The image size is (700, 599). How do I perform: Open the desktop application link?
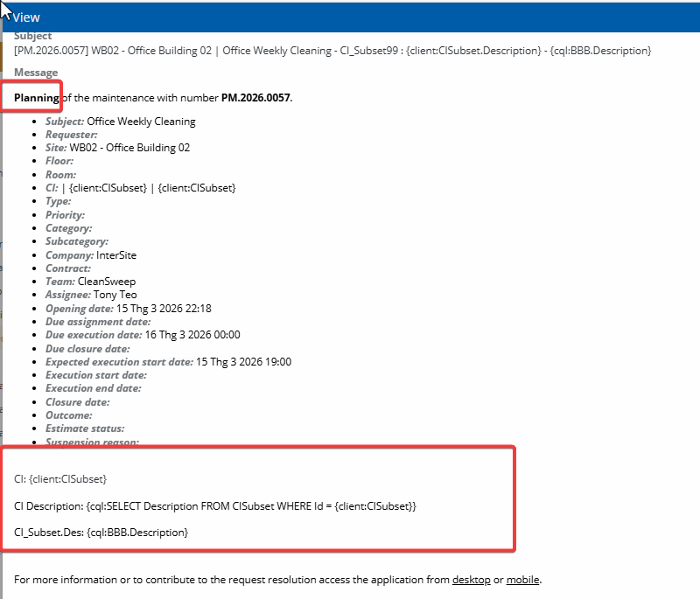[x=471, y=580]
